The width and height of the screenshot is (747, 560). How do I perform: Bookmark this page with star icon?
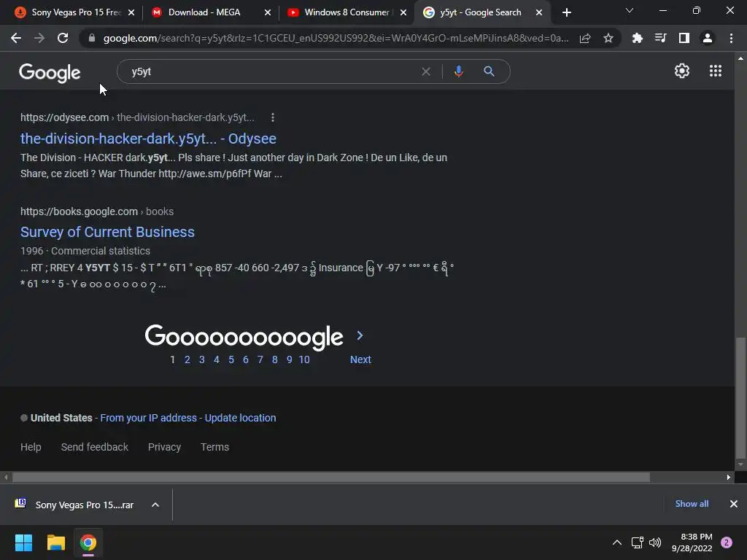pyautogui.click(x=608, y=38)
